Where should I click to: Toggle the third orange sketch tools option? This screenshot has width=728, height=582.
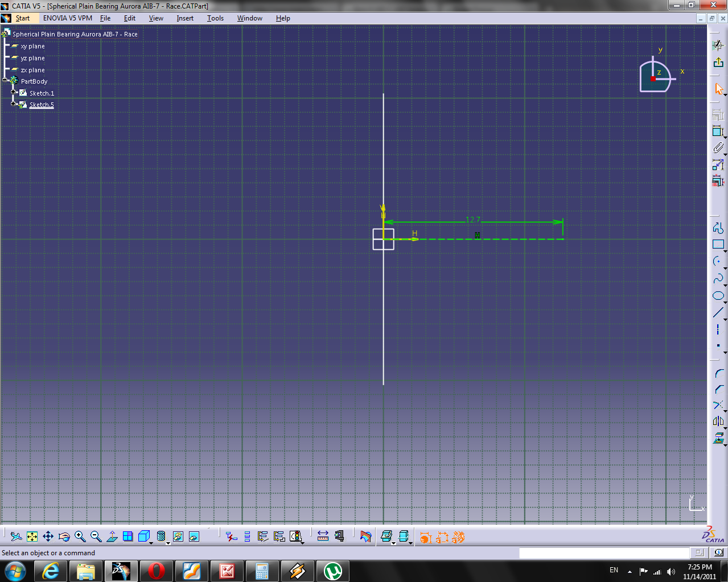(x=458, y=537)
